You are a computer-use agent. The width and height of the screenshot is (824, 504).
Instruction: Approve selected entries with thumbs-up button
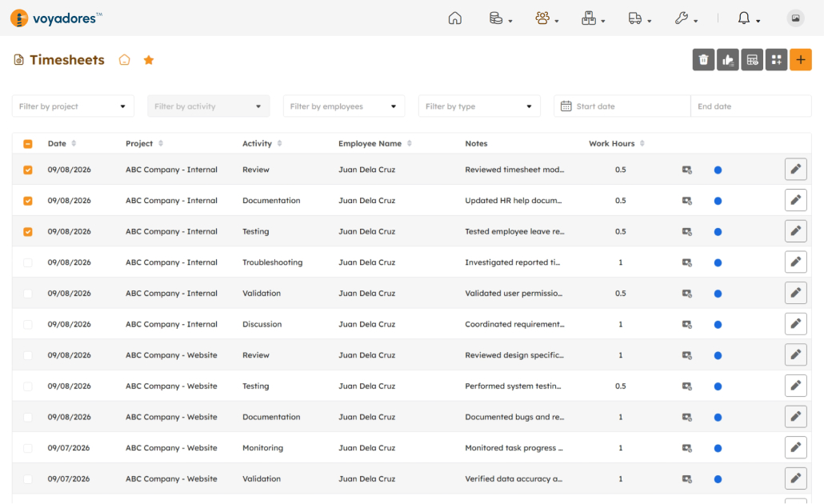coord(728,60)
